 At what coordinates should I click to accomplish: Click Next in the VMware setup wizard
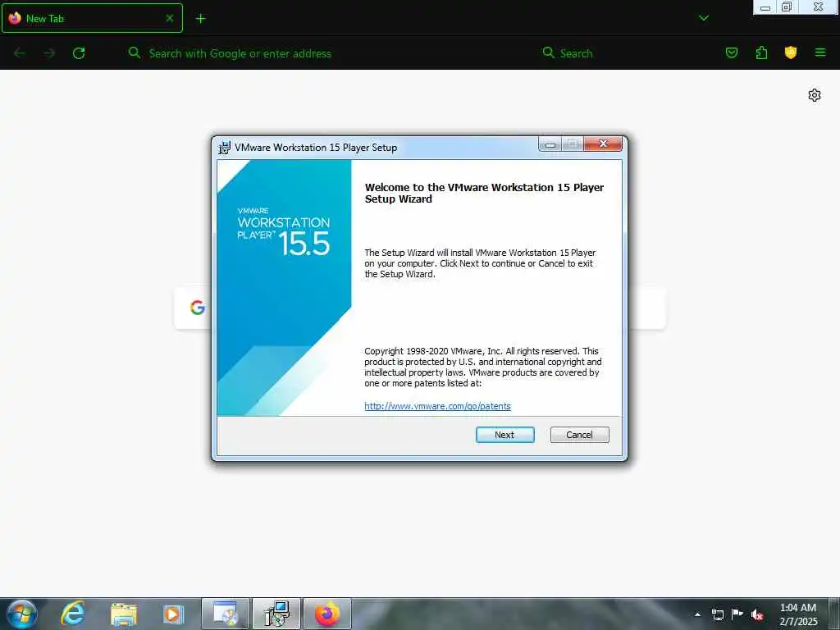(x=504, y=435)
